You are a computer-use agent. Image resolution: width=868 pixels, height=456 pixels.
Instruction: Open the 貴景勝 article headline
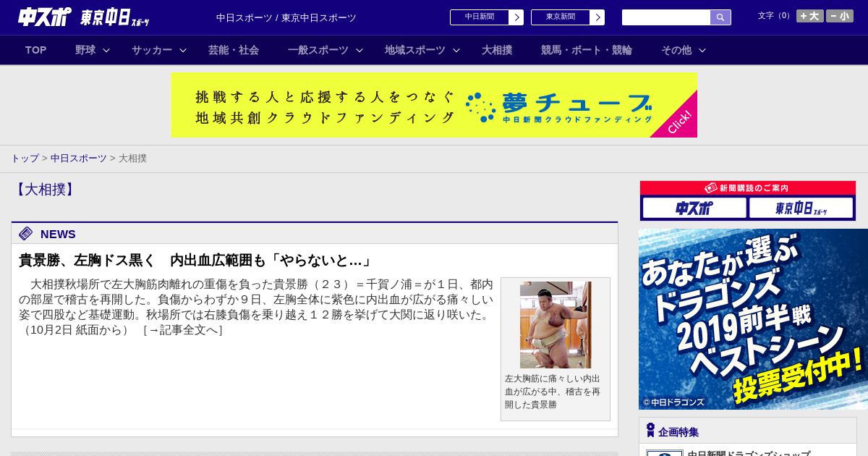195,260
